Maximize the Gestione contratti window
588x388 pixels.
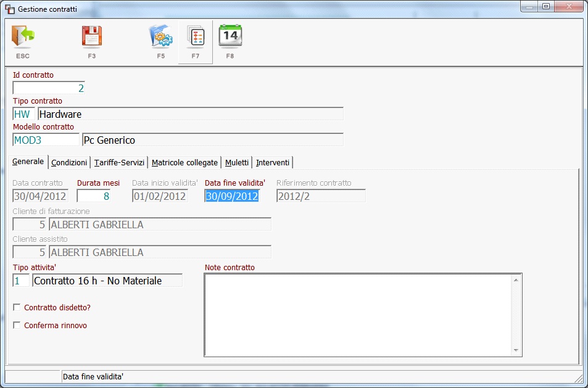(x=546, y=7)
